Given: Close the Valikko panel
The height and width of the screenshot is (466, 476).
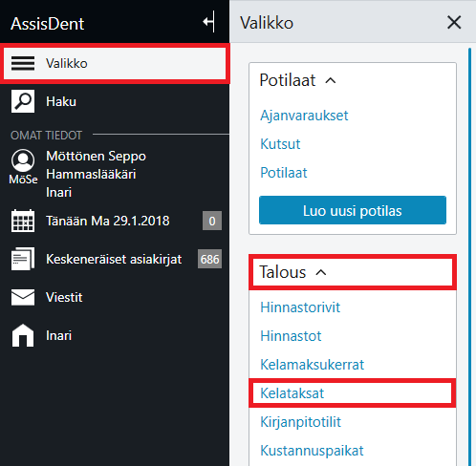Looking at the screenshot, I should [454, 23].
